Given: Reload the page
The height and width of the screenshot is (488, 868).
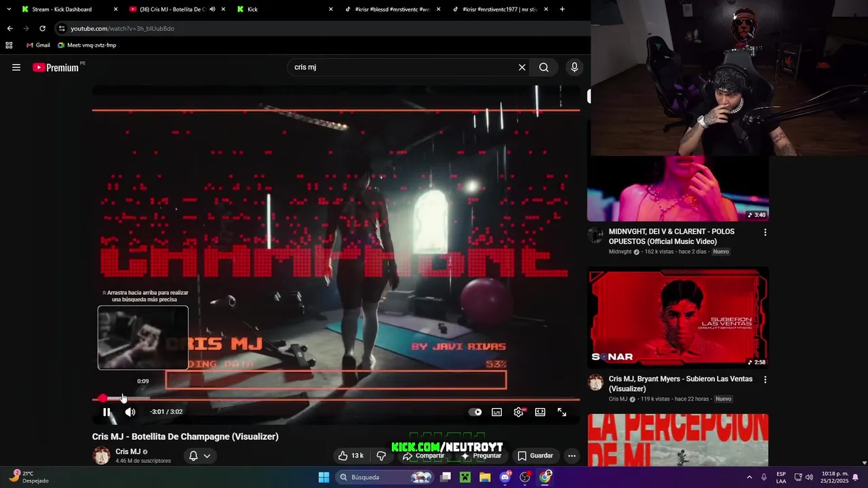Looking at the screenshot, I should pyautogui.click(x=42, y=28).
